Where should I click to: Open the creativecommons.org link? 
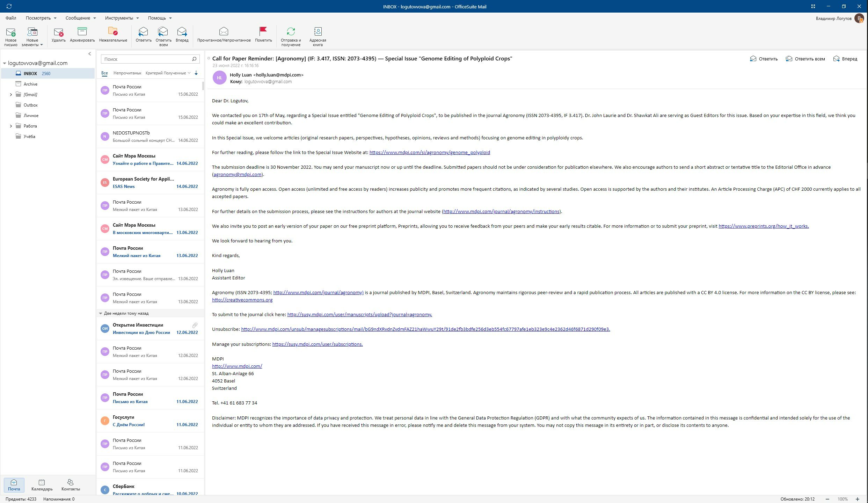(x=242, y=300)
